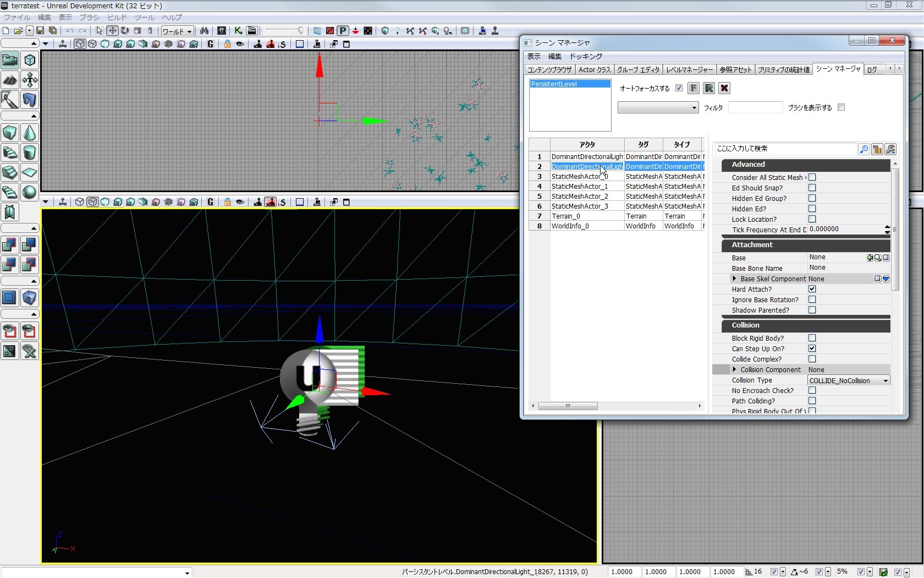
Task: Uncheck the Hard Attach? option
Action: pyautogui.click(x=812, y=289)
